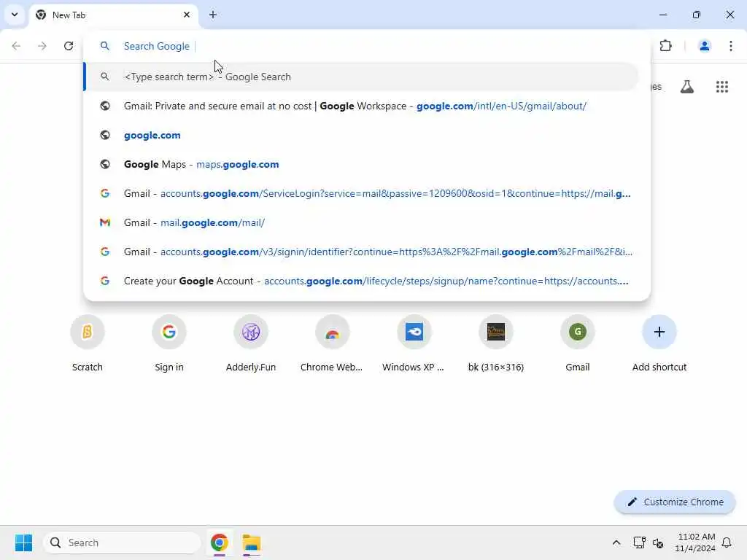Open the Search Labs flask icon
The image size is (747, 560).
coord(687,87)
